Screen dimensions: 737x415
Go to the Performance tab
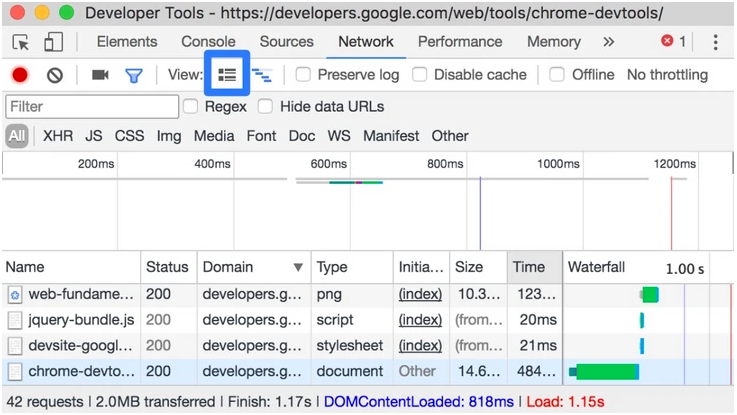coord(460,42)
